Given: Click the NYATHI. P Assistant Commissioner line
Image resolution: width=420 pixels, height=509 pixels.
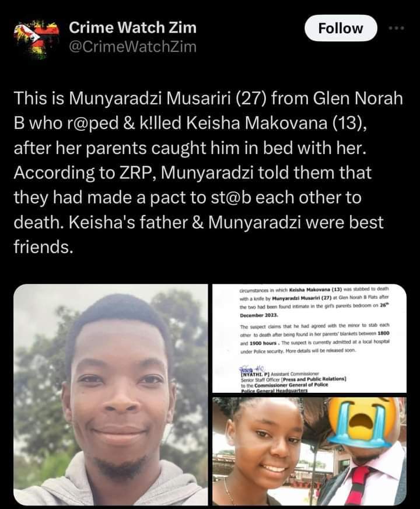Looking at the screenshot, I should (x=280, y=374).
